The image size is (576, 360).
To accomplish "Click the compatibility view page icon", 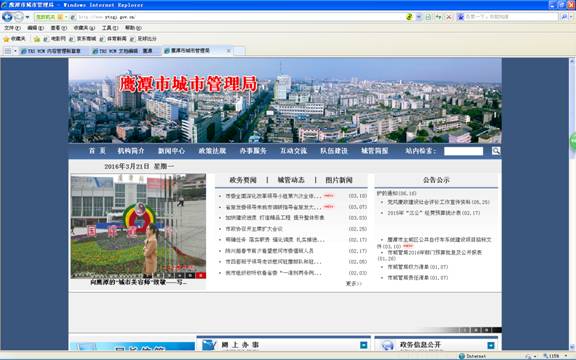I will 428,17.
